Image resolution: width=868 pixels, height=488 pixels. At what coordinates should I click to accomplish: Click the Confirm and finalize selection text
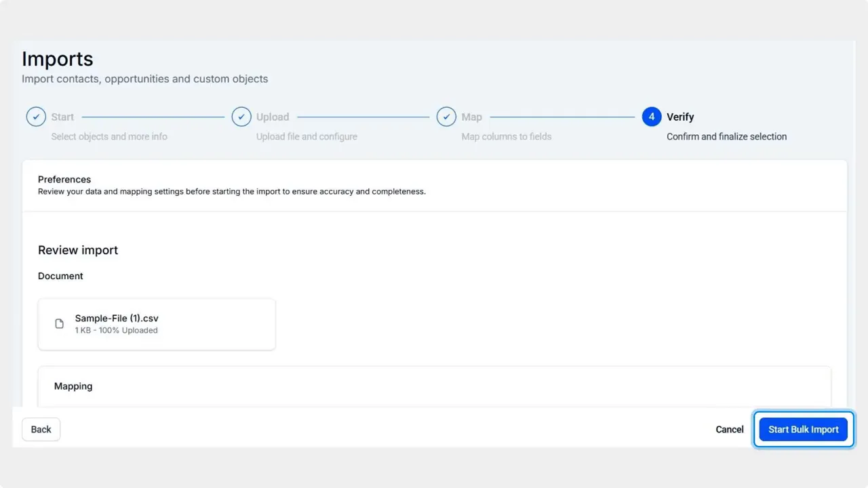(x=726, y=136)
